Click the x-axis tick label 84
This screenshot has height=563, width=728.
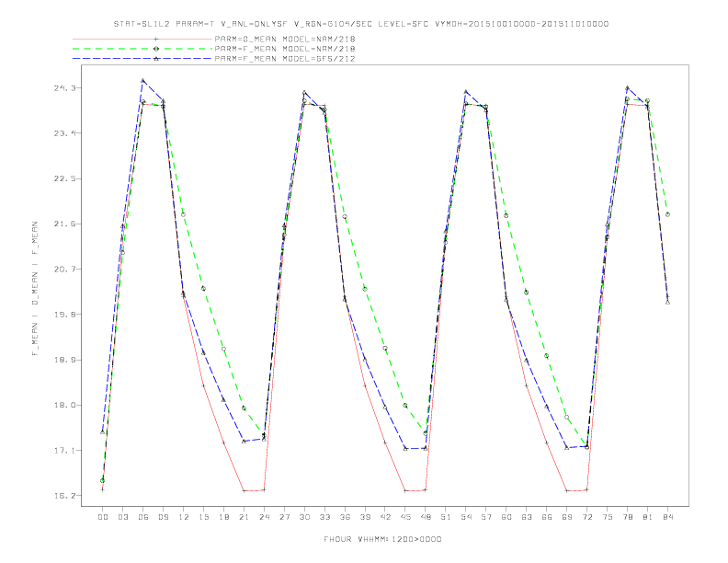(x=667, y=517)
